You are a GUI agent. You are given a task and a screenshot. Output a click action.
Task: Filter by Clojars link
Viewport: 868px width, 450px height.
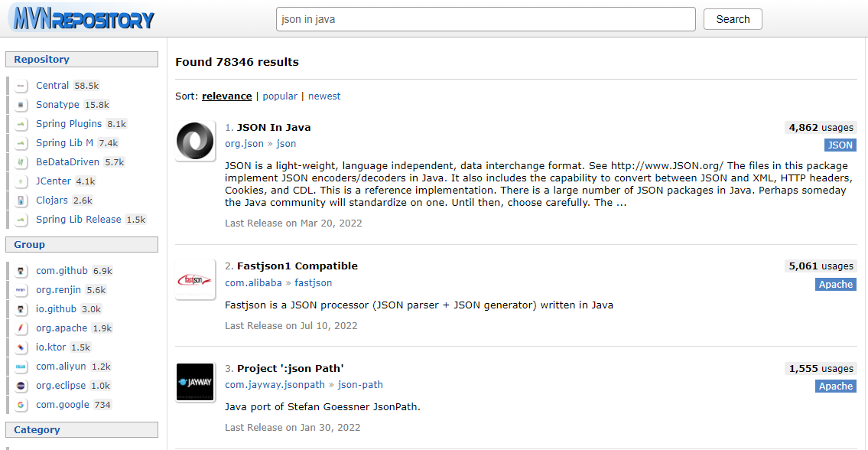click(53, 201)
